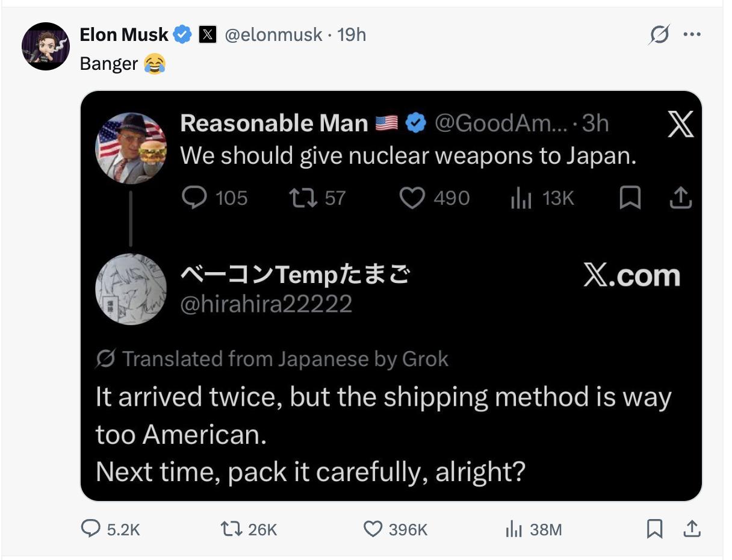Open the 19h post timestamp

tap(352, 35)
